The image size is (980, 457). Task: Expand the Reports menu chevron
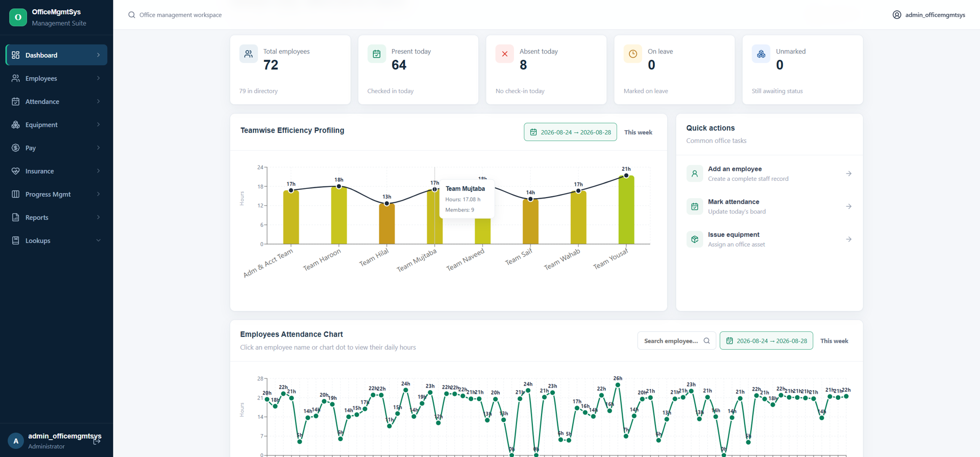coord(99,217)
